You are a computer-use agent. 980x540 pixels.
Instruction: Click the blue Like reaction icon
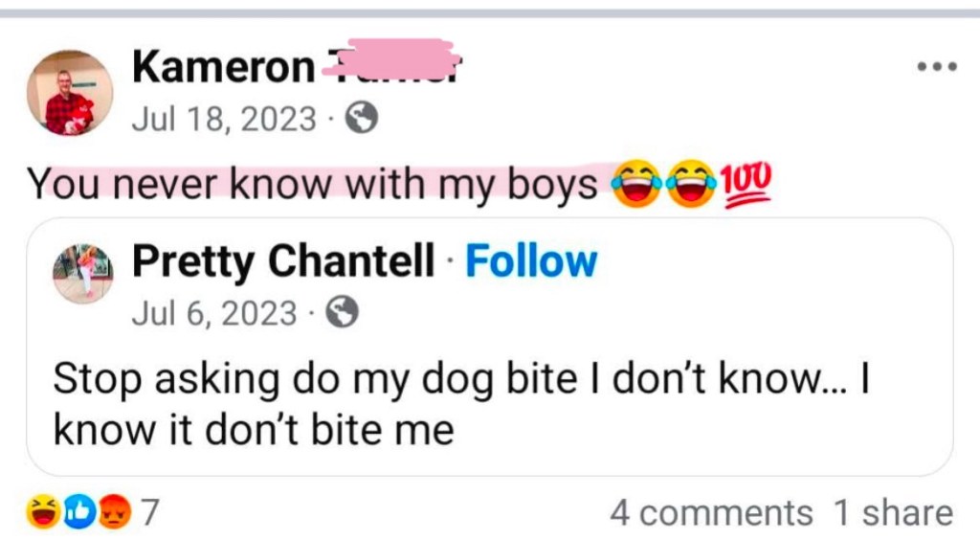[x=78, y=513]
